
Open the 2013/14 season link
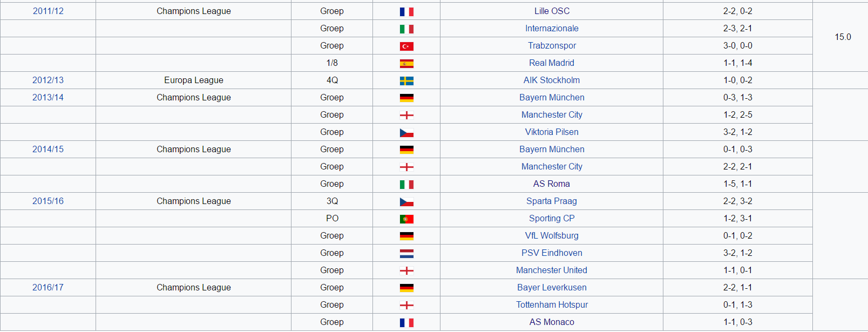(48, 97)
